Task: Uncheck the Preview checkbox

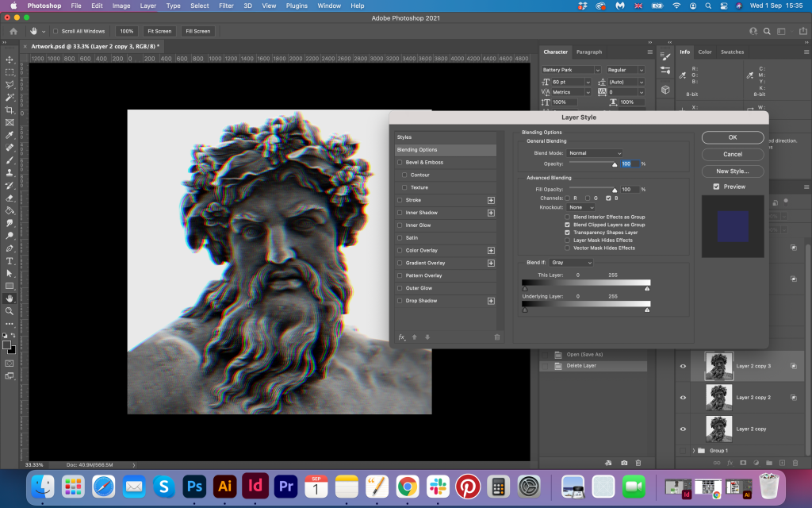Action: coord(716,187)
